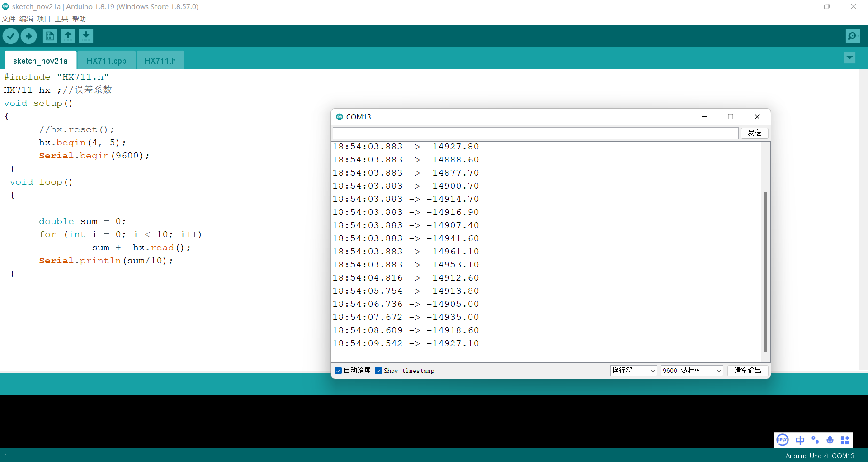This screenshot has height=462, width=868.
Task: Click the editor's vertical scrollbar
Action: coord(863,219)
